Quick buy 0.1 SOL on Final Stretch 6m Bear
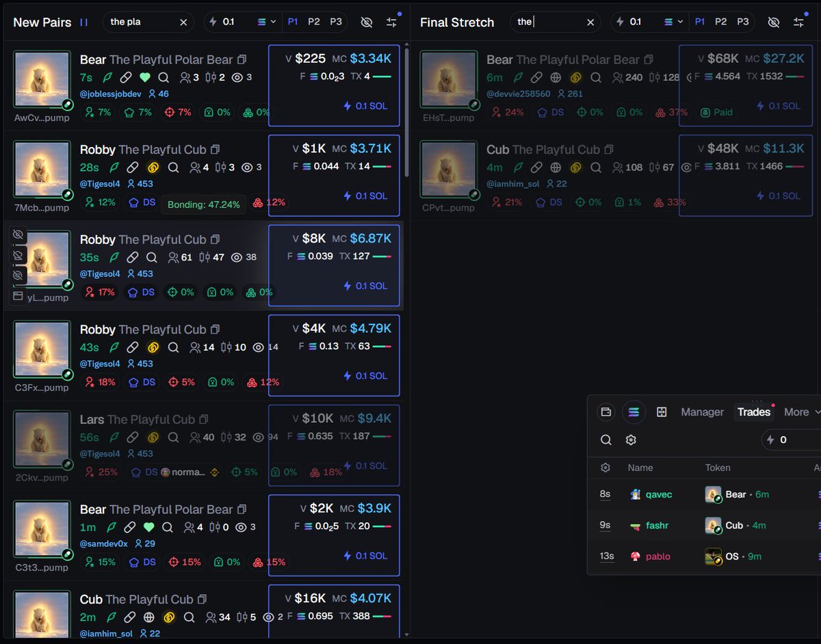 coord(778,105)
